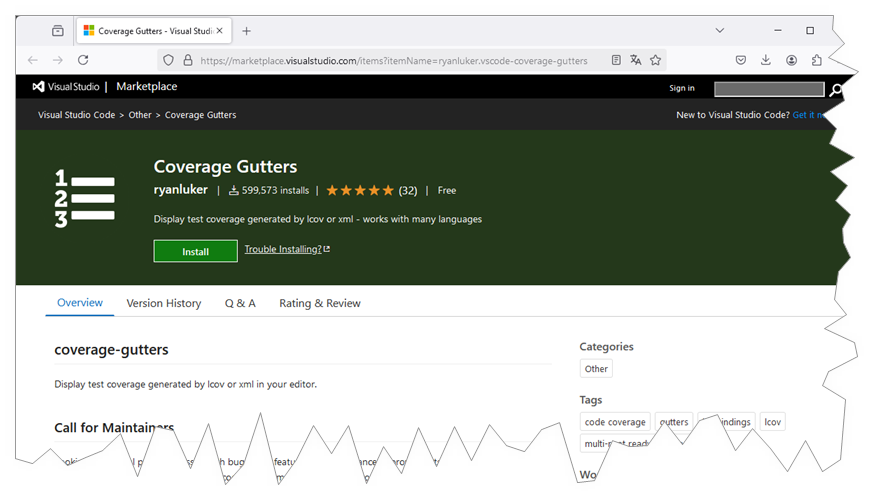Open the browser extensions icon

(817, 60)
